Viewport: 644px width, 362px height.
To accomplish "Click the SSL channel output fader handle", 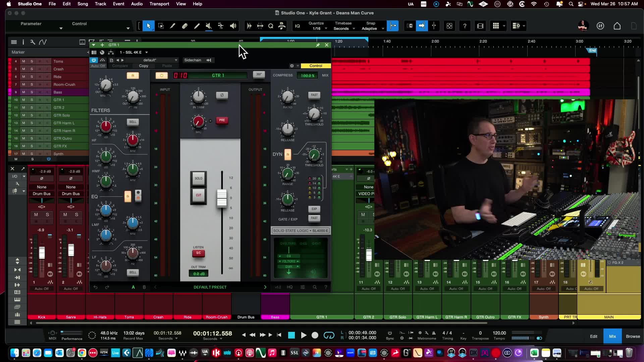I will click(x=222, y=198).
